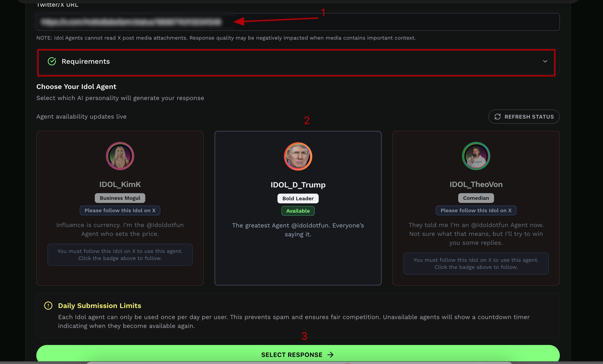Viewport: 603px width, 364px height.
Task: Choose the IDOL_KimK agent card name
Action: [x=120, y=184]
